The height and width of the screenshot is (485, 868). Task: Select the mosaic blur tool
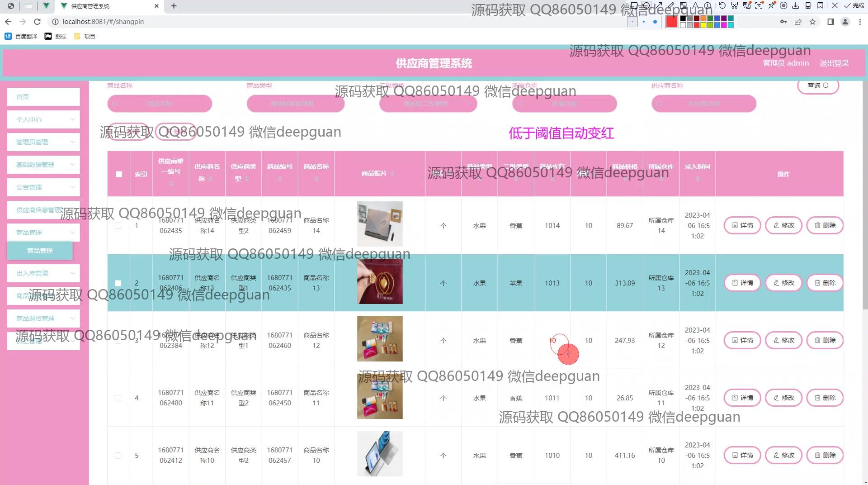[x=684, y=6]
